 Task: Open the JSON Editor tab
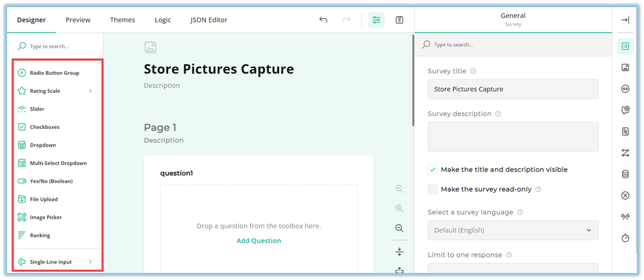pos(209,20)
